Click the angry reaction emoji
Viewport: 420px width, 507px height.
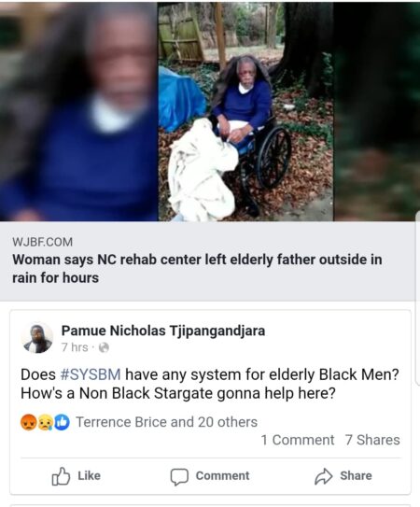click(x=28, y=422)
